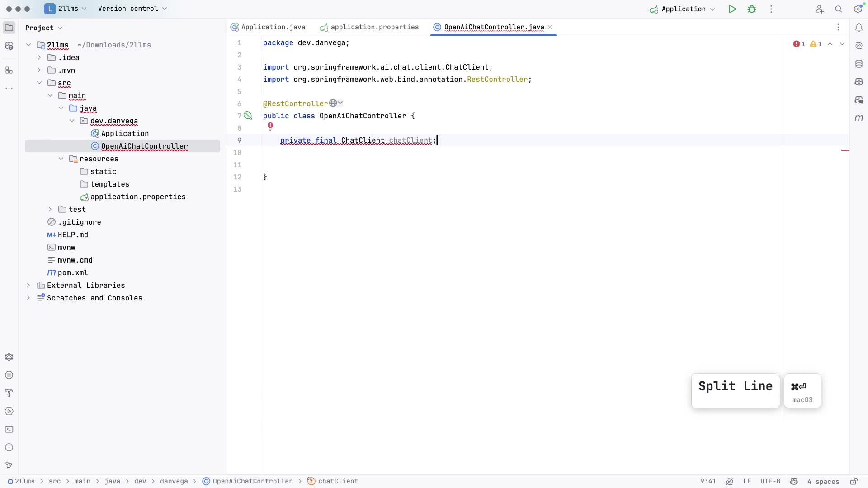
Task: Click UTF-8 encoding in status bar
Action: pos(770,481)
